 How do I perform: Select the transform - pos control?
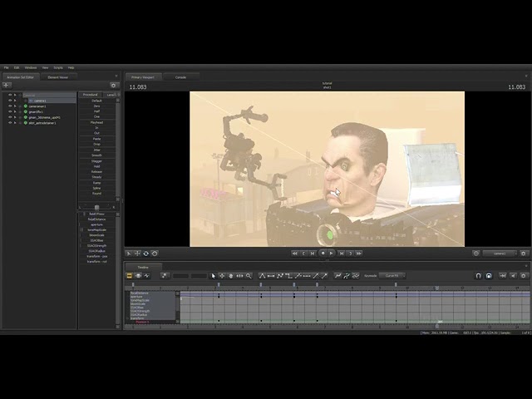(96, 256)
